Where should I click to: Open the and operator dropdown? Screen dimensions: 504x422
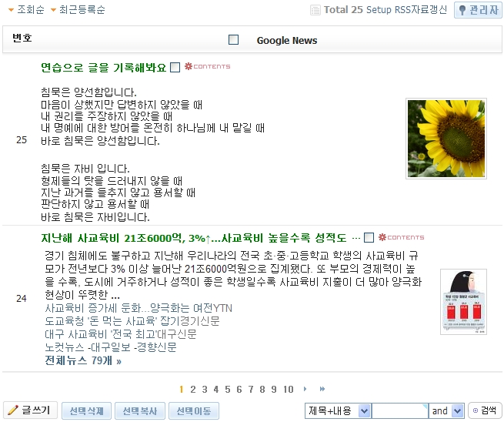(x=446, y=410)
